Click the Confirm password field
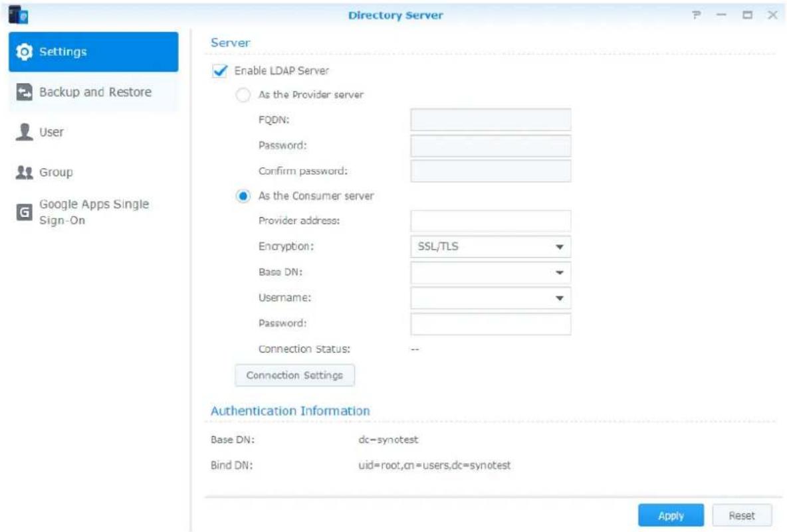Screen dimensions: 787x532 pyautogui.click(x=491, y=171)
